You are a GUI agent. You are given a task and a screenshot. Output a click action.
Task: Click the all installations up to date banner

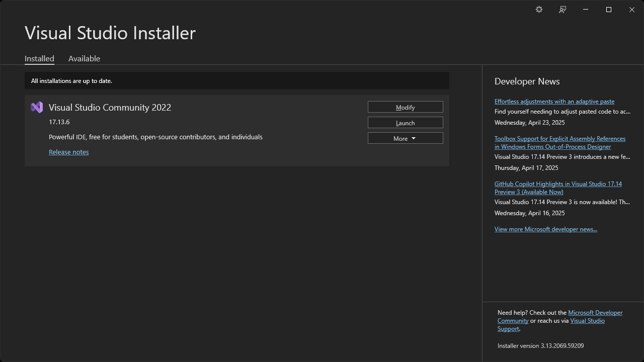point(236,80)
